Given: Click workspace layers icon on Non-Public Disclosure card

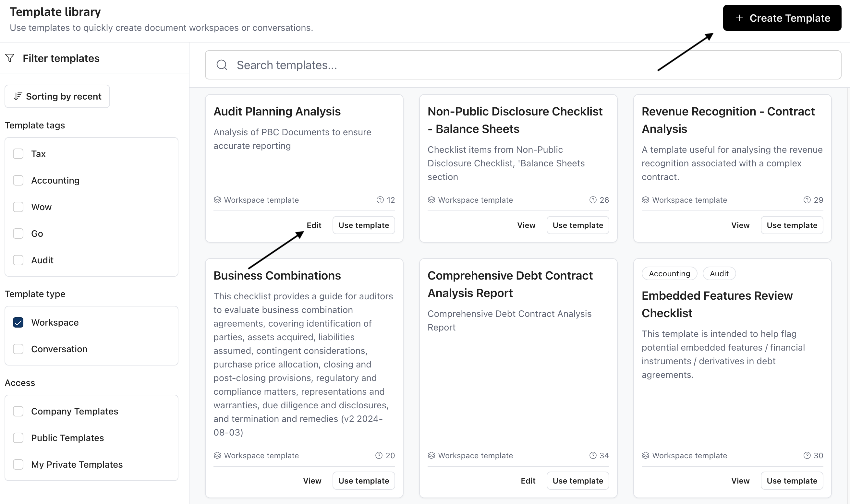Looking at the screenshot, I should click(x=431, y=200).
